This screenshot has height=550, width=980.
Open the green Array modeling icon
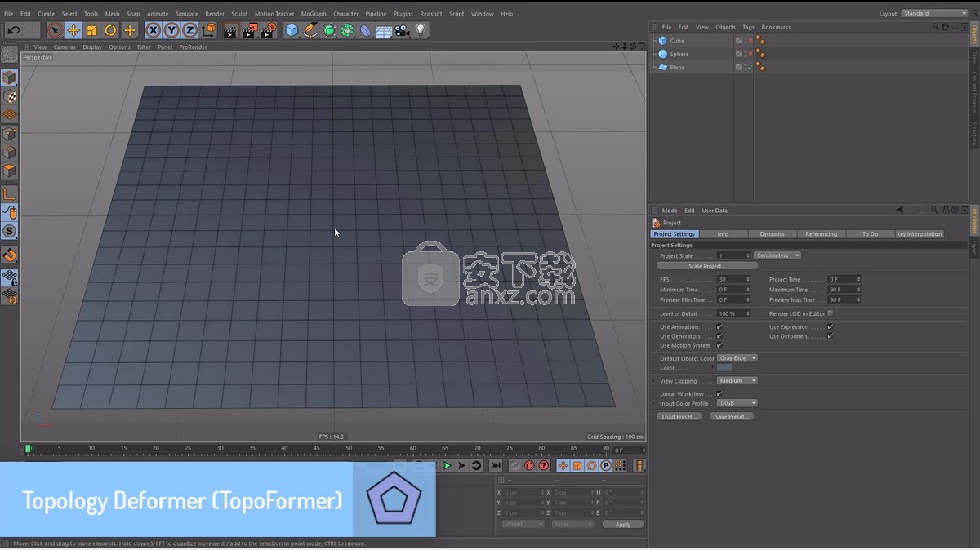[x=347, y=30]
